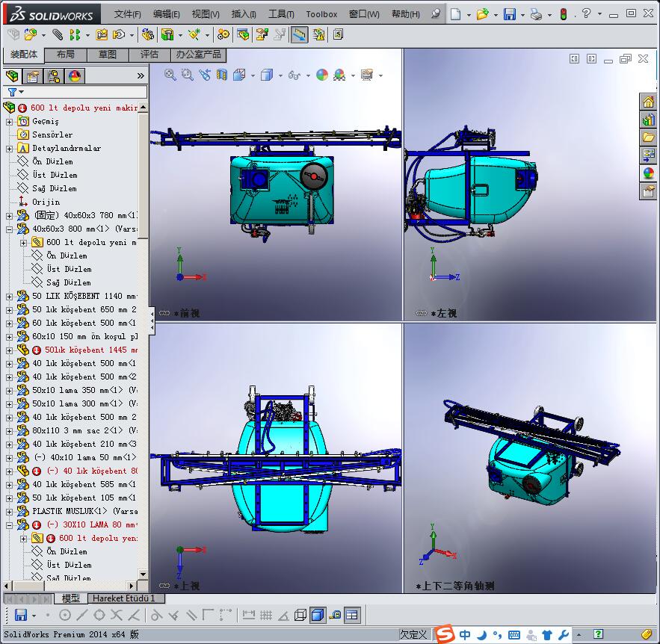
Task: Expand the Detaylandırmalar tree node
Action: click(x=9, y=149)
